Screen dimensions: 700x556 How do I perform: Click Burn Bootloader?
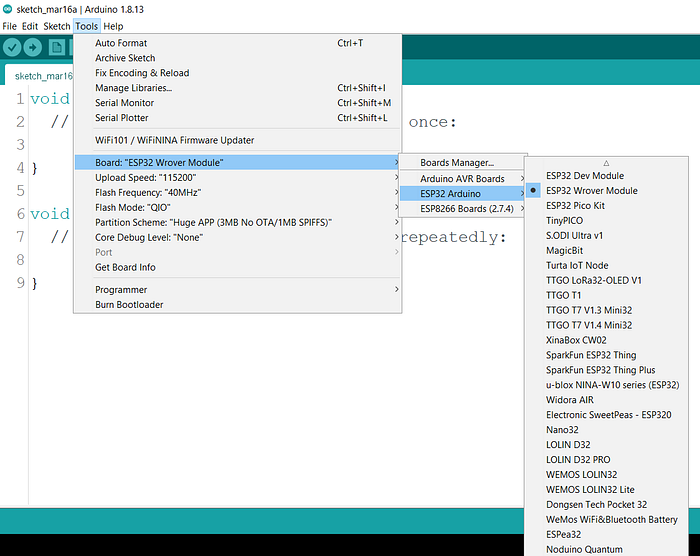click(238, 305)
